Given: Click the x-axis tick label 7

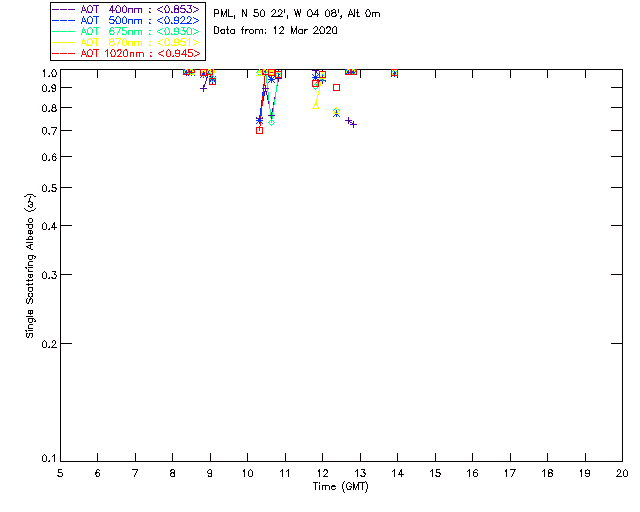Looking at the screenshot, I should pyautogui.click(x=135, y=474).
